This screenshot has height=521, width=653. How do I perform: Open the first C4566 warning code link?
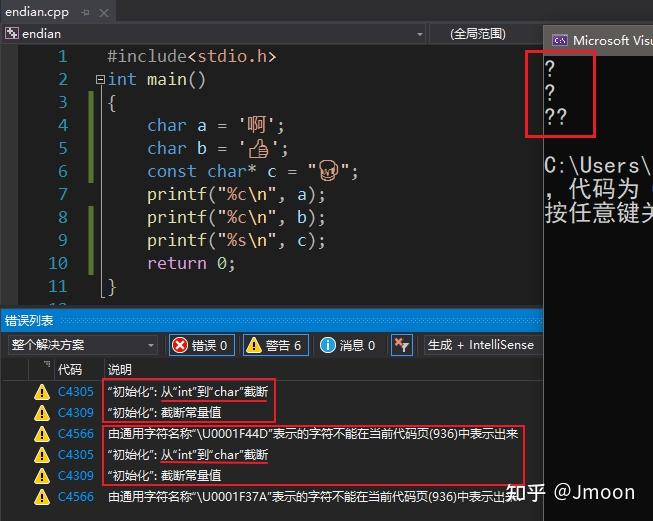[76, 434]
